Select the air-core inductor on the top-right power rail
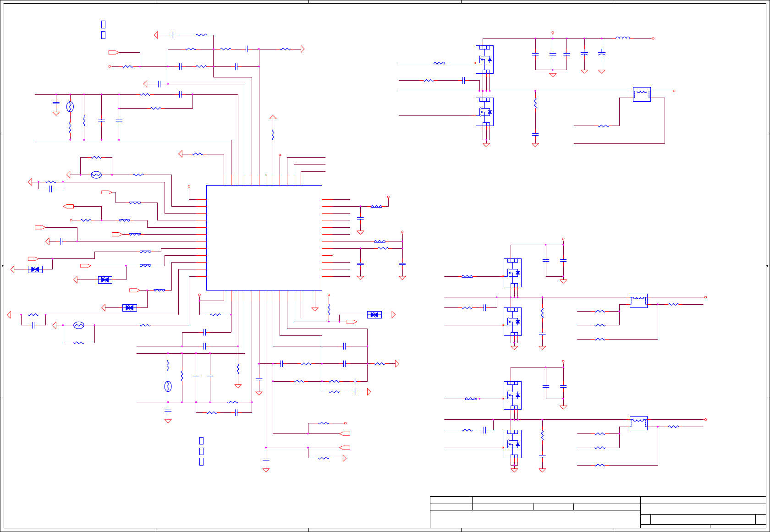 click(x=622, y=38)
